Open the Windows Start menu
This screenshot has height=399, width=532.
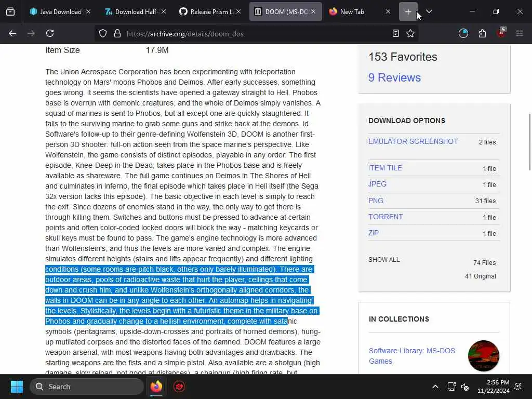click(17, 387)
